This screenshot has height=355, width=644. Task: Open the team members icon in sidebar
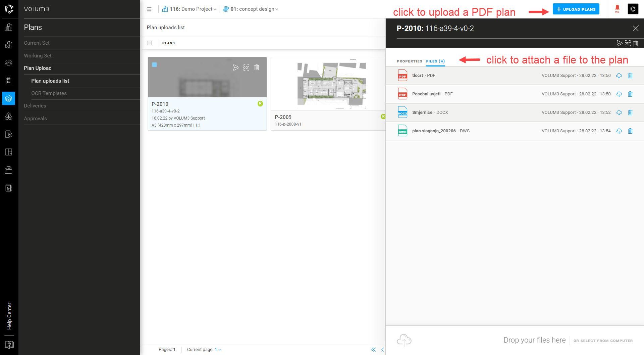coord(9,63)
